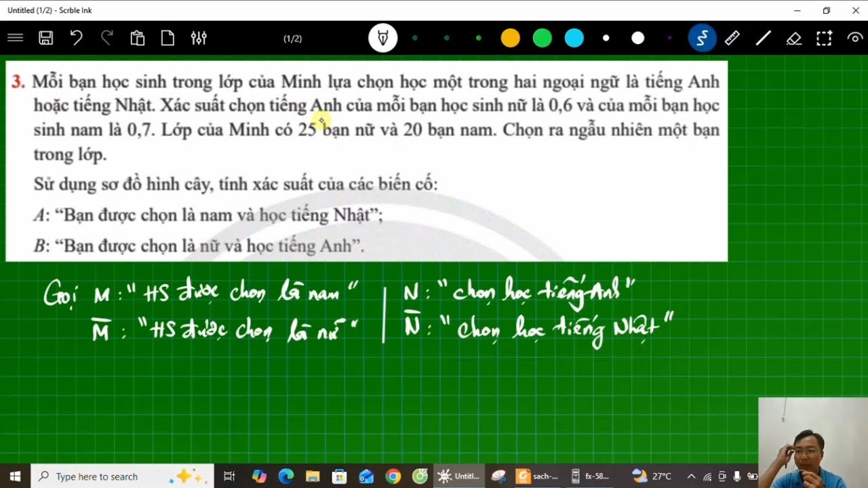Open Task View on the taskbar
Image resolution: width=868 pixels, height=488 pixels.
click(229, 476)
